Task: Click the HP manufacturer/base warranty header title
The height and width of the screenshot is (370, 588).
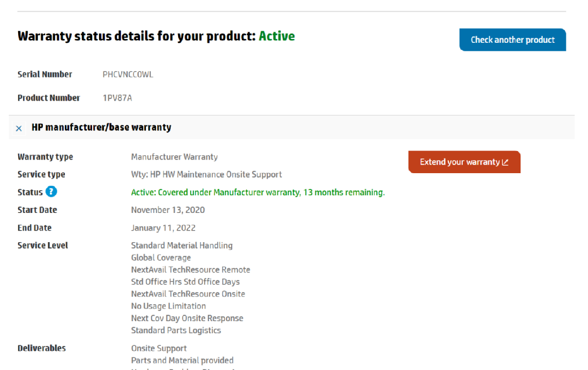Action: click(x=101, y=127)
